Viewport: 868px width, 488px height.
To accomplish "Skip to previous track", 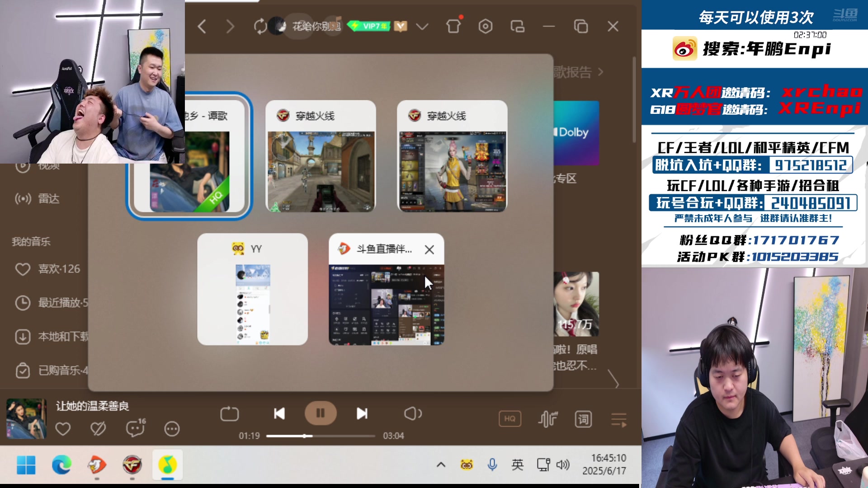I will coord(279,413).
